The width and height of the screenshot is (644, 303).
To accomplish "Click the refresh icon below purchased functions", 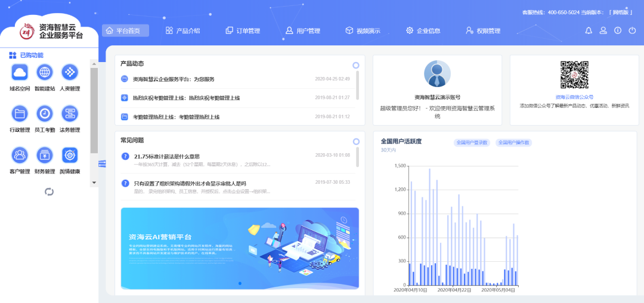I will (x=49, y=191).
